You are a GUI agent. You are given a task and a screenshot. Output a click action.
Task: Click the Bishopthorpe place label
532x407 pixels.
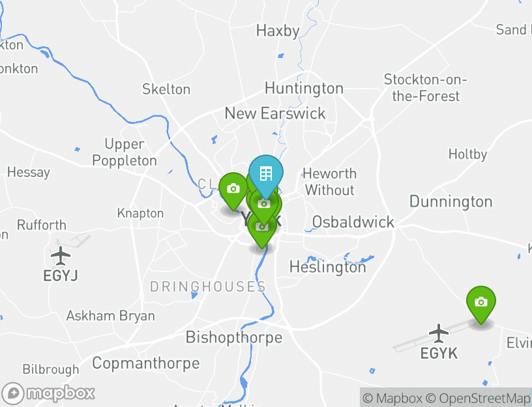click(x=234, y=338)
